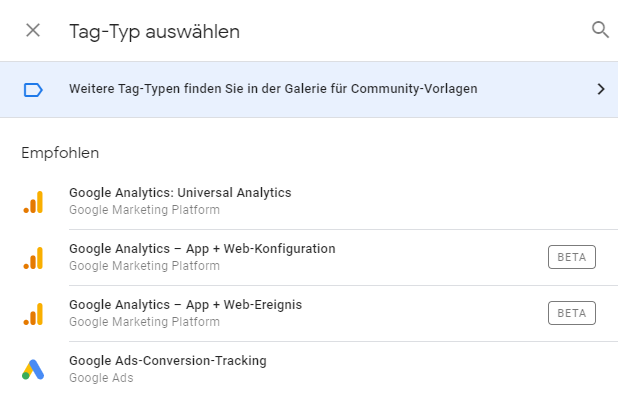Click the App + Web-Konfiguration analytics icon
This screenshot has height=395, width=618.
pyautogui.click(x=34, y=258)
